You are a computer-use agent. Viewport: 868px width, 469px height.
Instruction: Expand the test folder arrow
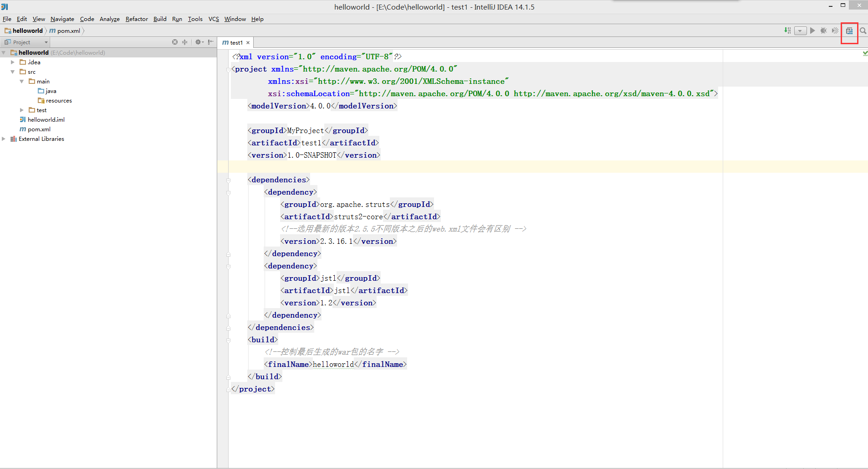(22, 110)
